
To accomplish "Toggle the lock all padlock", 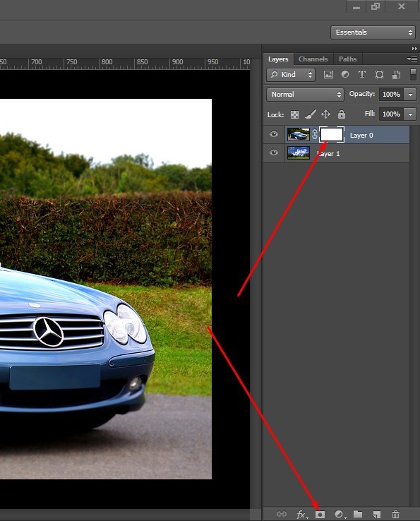I will point(341,114).
